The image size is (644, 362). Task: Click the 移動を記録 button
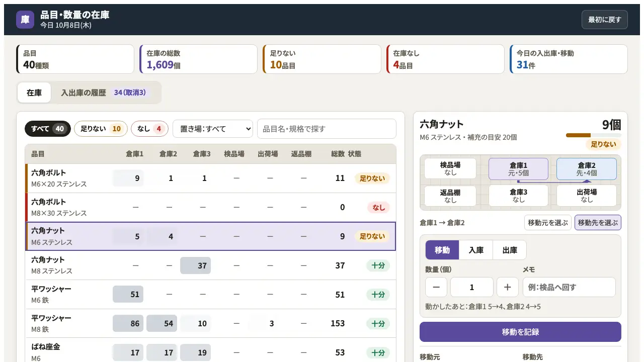(x=520, y=332)
